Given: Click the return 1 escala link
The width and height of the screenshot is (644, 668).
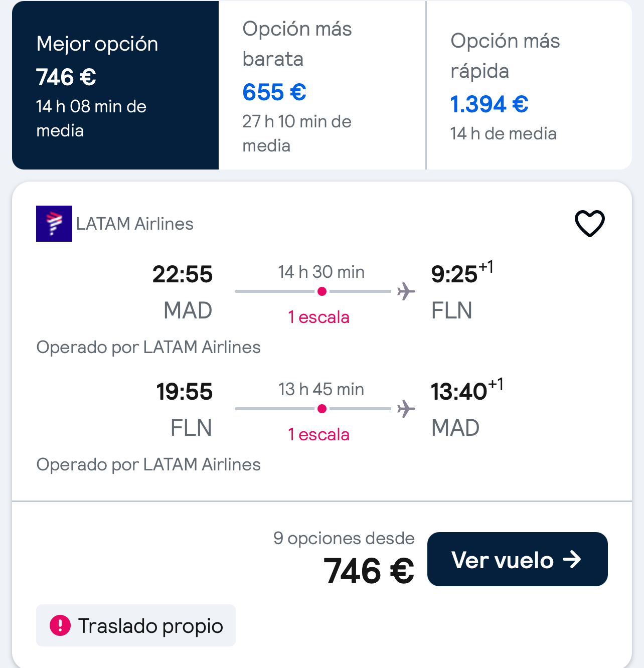Looking at the screenshot, I should pos(319,435).
